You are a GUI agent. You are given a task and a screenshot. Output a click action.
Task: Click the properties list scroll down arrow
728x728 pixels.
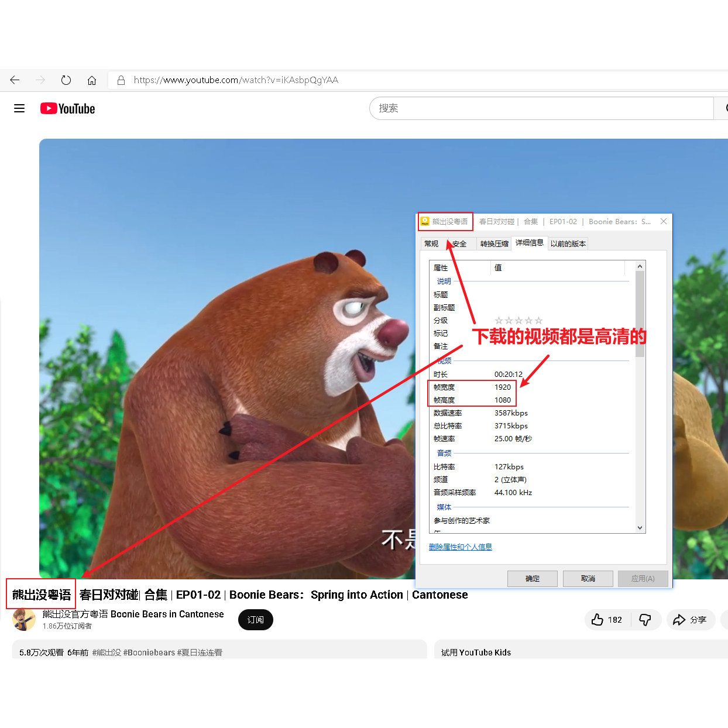[640, 527]
